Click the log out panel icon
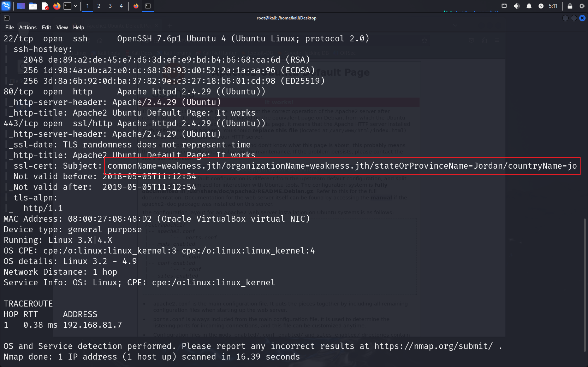Screen dimensions: 588x367 click(x=582, y=6)
